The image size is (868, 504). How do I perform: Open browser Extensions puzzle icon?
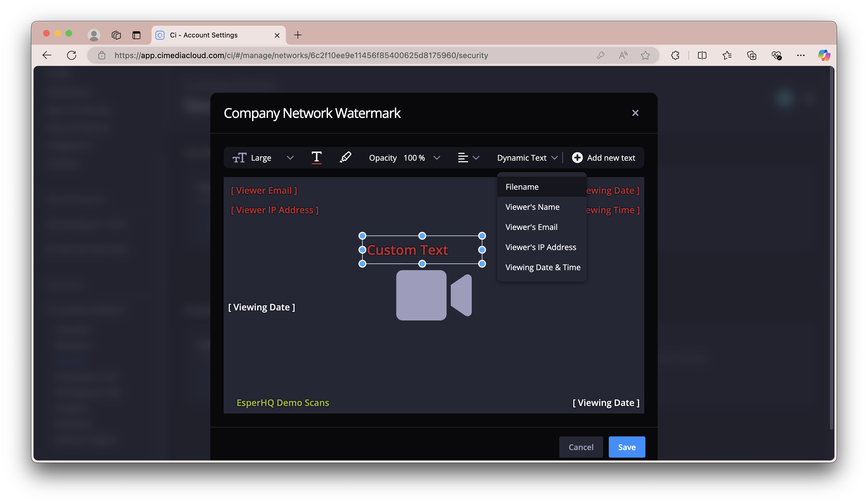pyautogui.click(x=675, y=55)
